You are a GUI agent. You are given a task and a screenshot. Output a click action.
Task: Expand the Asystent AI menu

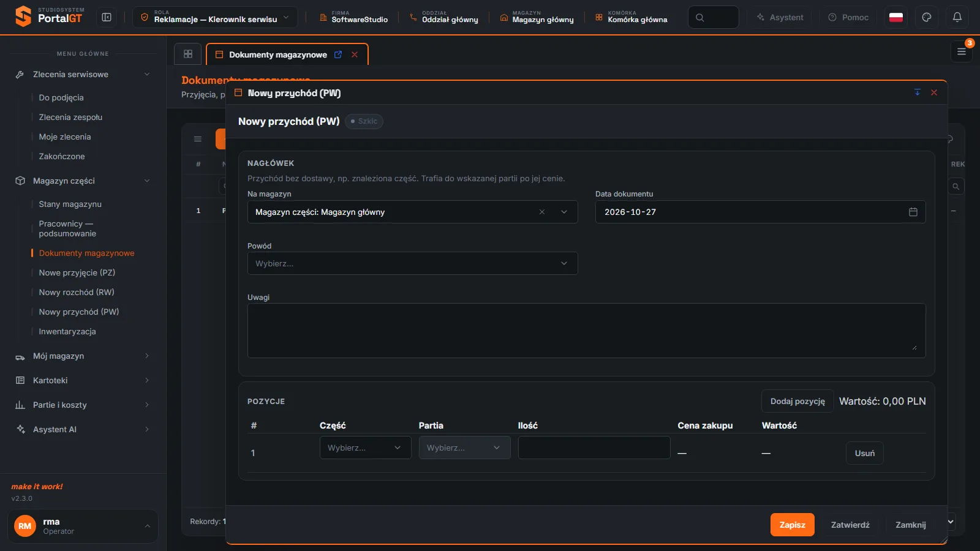pos(83,429)
